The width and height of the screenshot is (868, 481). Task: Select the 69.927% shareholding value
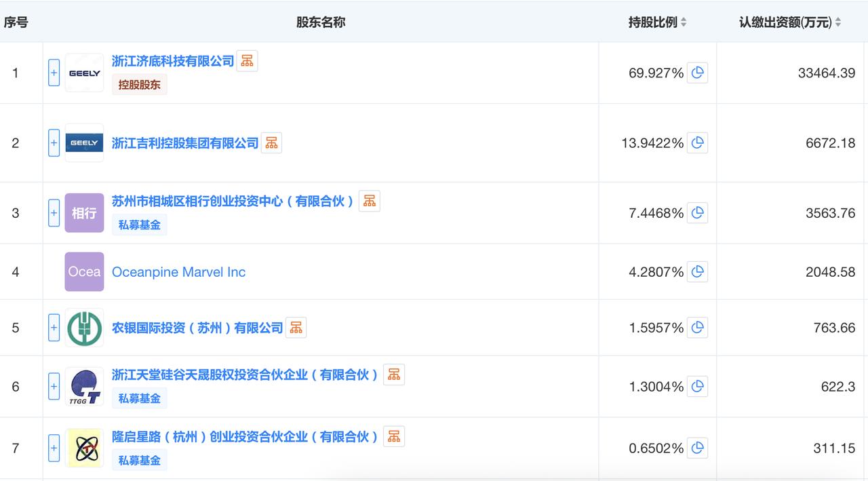pos(656,73)
